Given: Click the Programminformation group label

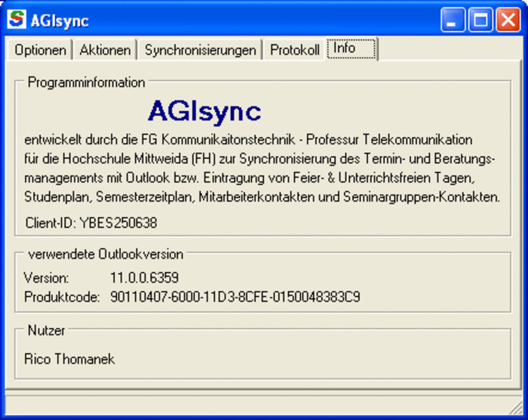Looking at the screenshot, I should (86, 82).
